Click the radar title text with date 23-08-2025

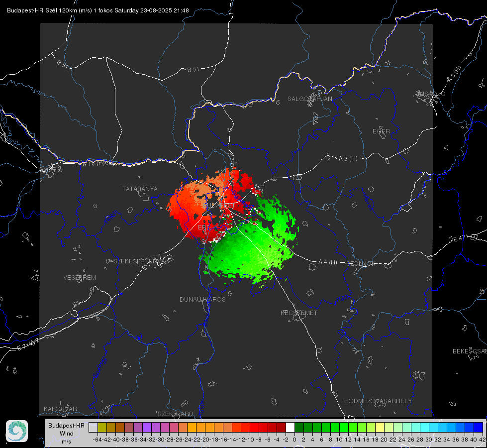(x=98, y=10)
